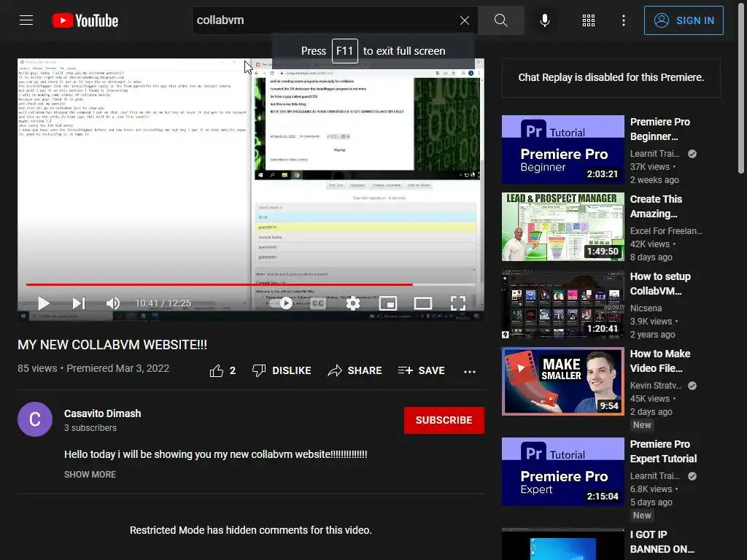747x560 pixels.
Task: Open the hamburger guide menu
Action: [26, 20]
